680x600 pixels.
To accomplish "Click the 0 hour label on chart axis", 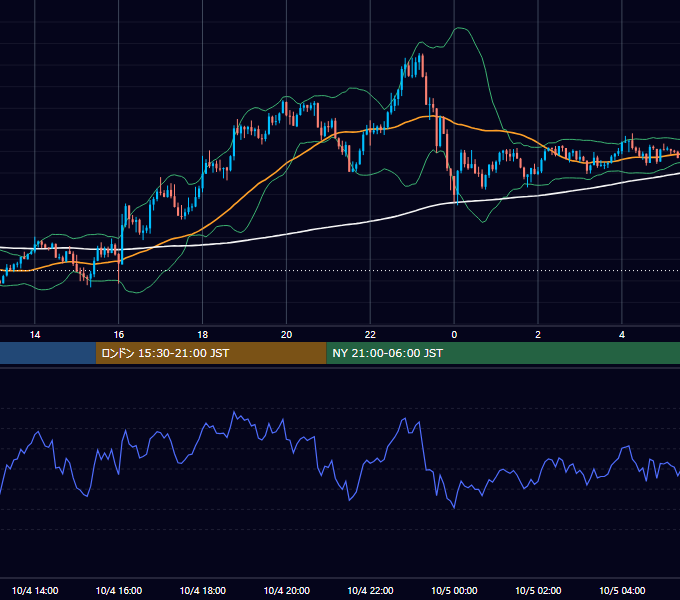I will click(454, 335).
